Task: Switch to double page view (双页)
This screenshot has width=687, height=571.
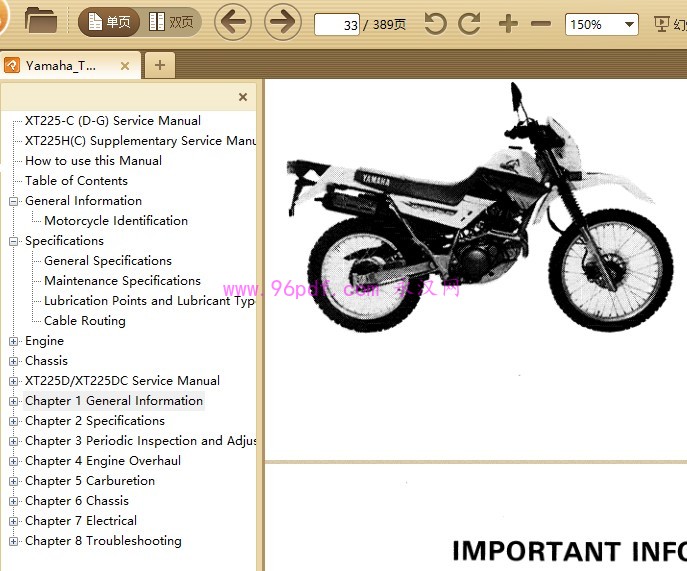Action: pos(171,21)
